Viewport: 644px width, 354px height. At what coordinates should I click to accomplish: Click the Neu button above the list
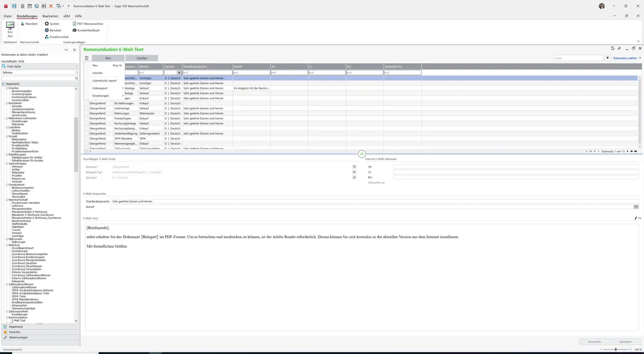coord(108,58)
